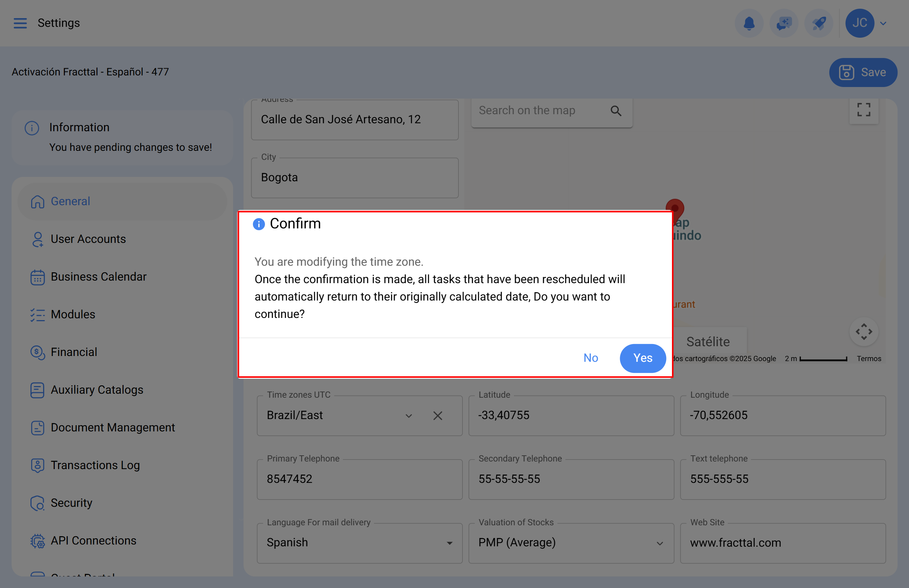
Task: Open Language For mail delivery dropdown
Action: (449, 543)
